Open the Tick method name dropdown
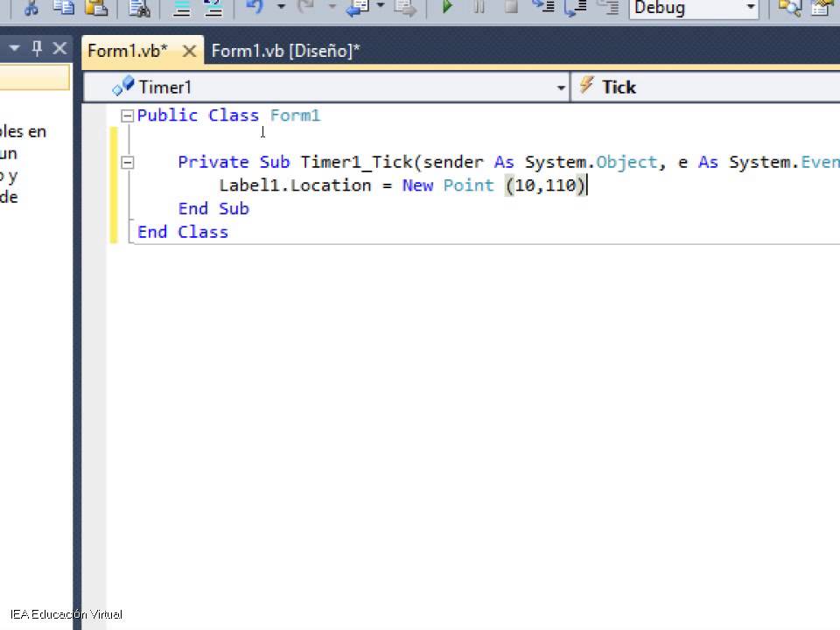This screenshot has width=840, height=630. 705,87
